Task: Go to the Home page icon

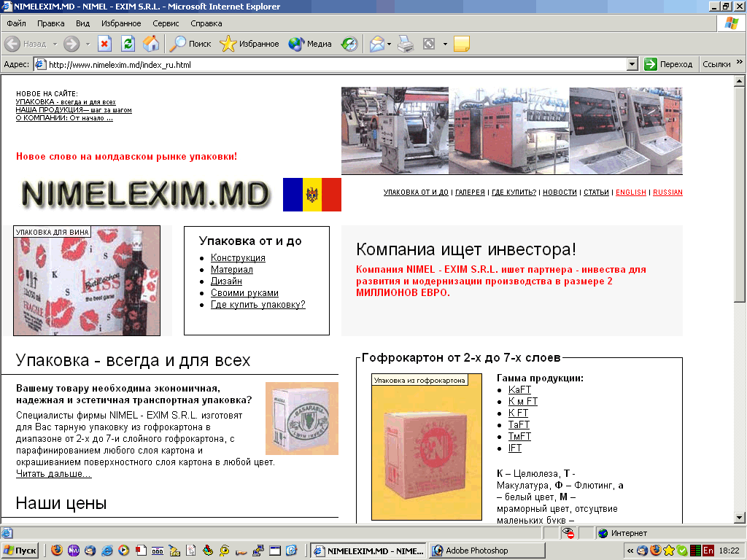Action: tap(151, 44)
